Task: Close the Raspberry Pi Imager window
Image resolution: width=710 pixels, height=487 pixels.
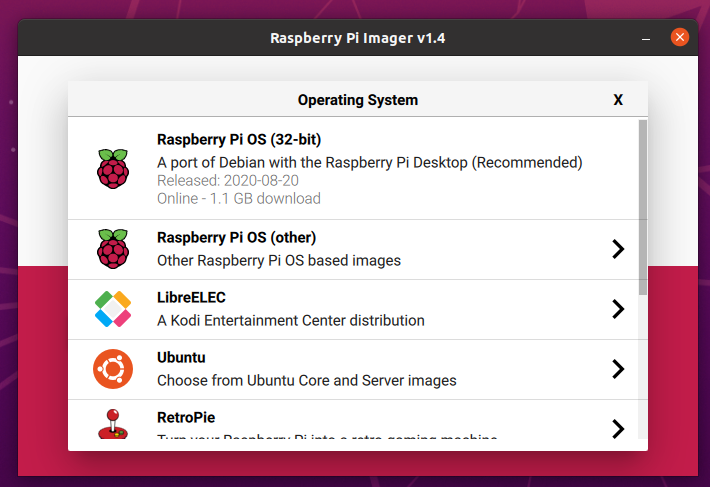Action: coord(680,37)
